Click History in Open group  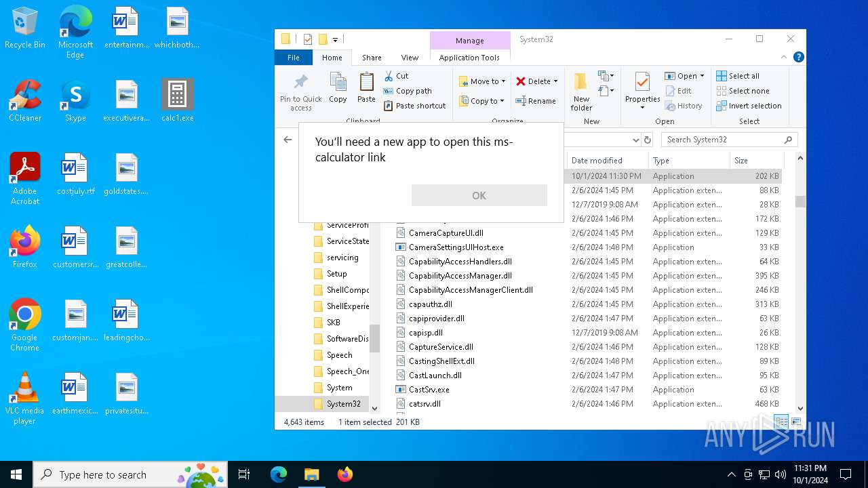(x=684, y=106)
